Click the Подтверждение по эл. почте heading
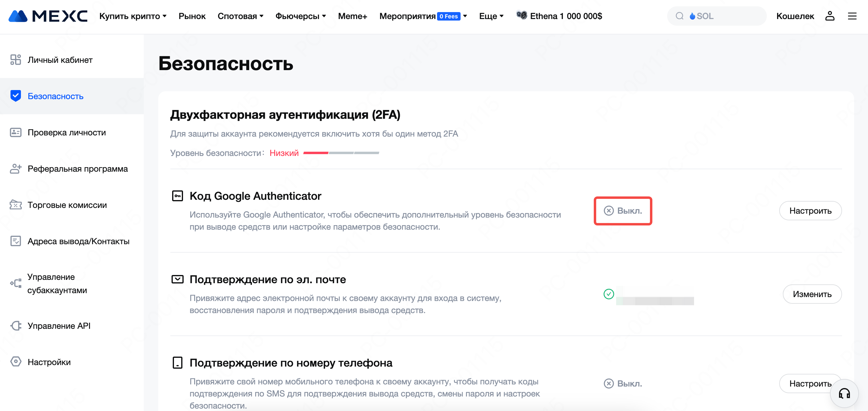 click(x=268, y=279)
